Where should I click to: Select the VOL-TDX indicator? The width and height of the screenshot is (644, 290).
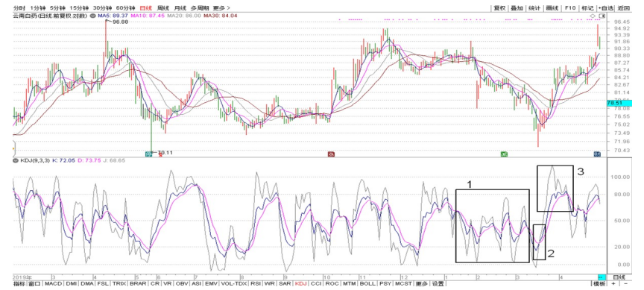coord(234,283)
